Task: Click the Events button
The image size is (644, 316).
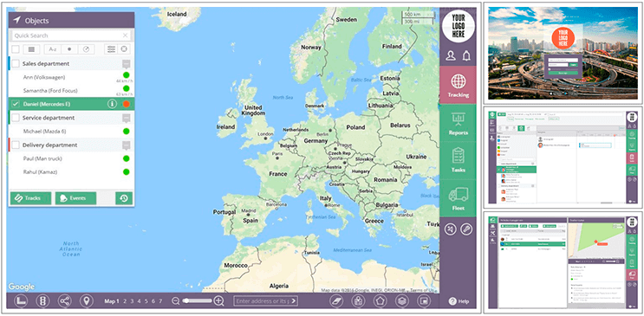Action: click(x=76, y=198)
